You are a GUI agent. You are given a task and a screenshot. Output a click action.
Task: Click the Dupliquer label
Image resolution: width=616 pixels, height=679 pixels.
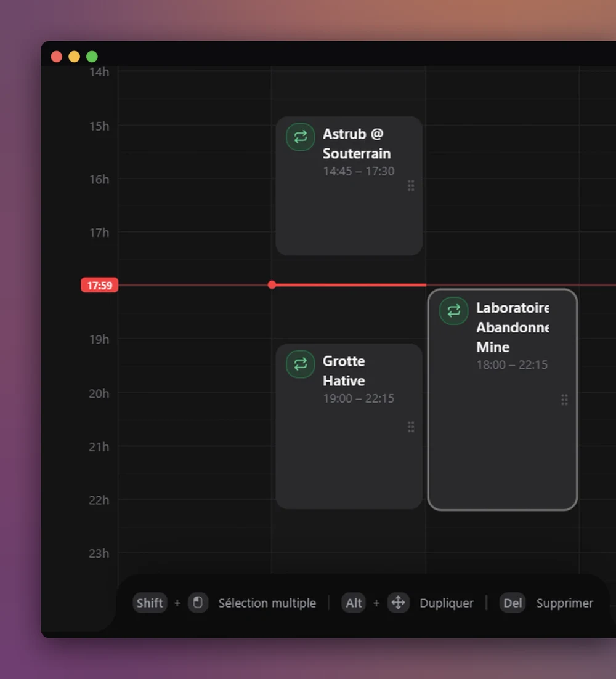pyautogui.click(x=447, y=603)
